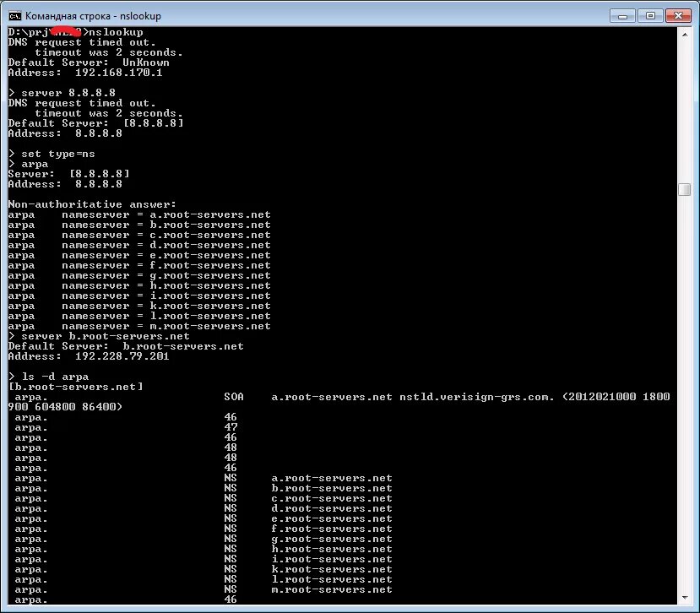Click the '[b.root-servers.net]' header line

click(76, 387)
